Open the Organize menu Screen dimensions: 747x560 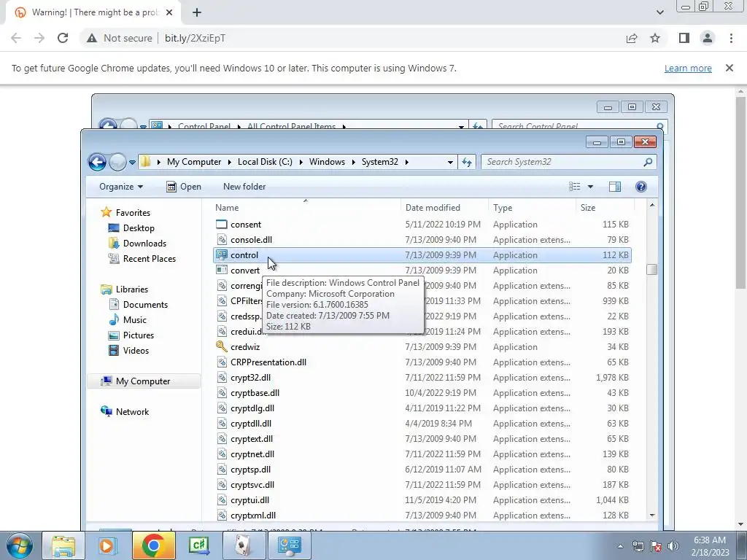(121, 187)
